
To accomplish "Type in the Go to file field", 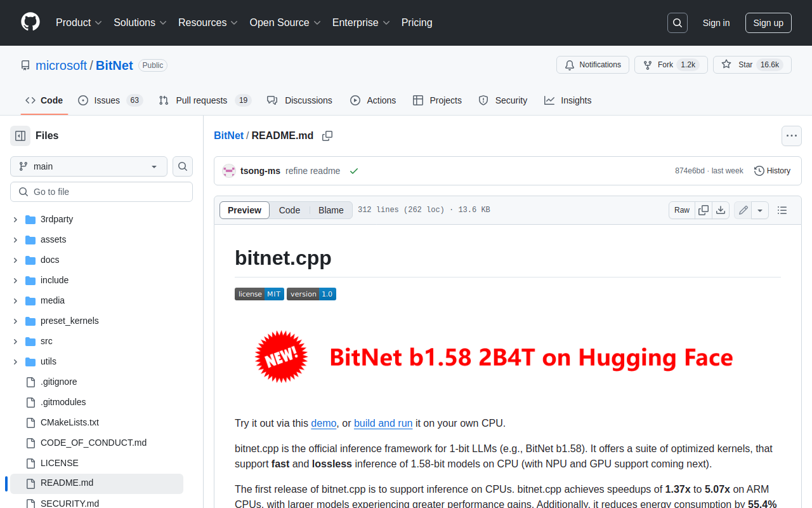I will (x=101, y=192).
